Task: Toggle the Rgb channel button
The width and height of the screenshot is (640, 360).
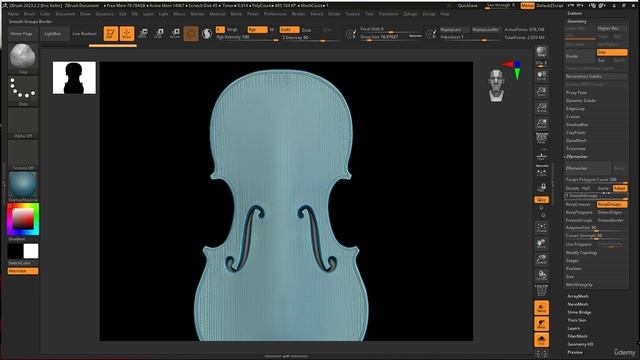Action: point(257,30)
